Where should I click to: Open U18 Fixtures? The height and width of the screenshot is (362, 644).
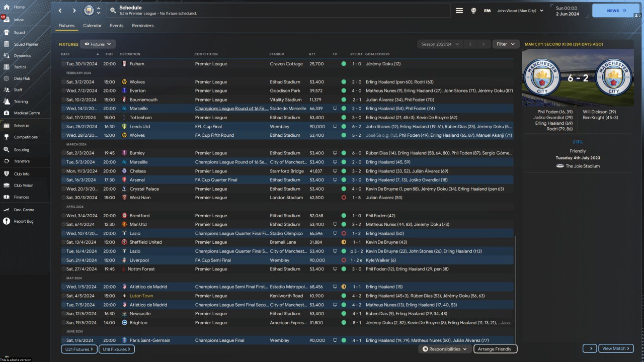[117, 349]
